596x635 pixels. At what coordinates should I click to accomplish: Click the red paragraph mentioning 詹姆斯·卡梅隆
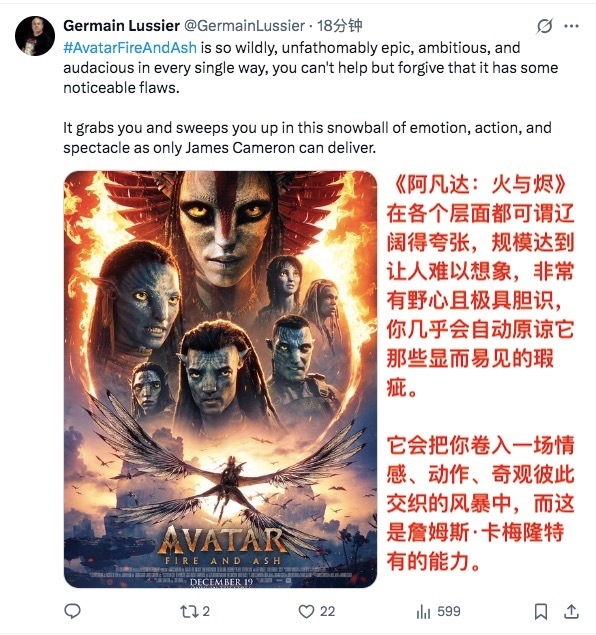[x=480, y=503]
